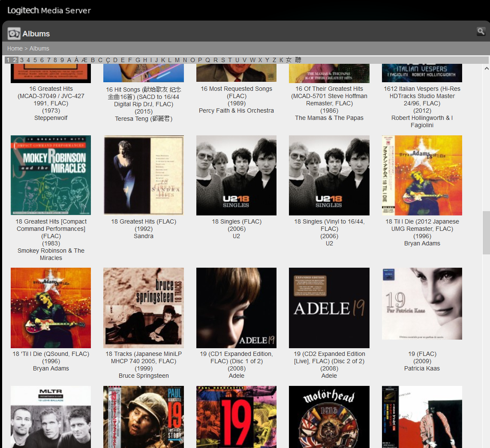Click the Home breadcrumb link
490x448 pixels.
point(15,48)
